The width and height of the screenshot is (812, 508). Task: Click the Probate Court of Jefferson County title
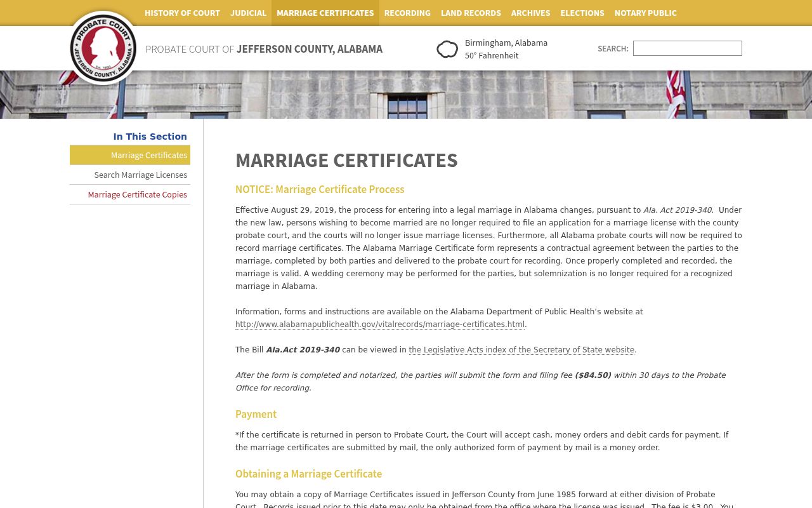pos(264,49)
